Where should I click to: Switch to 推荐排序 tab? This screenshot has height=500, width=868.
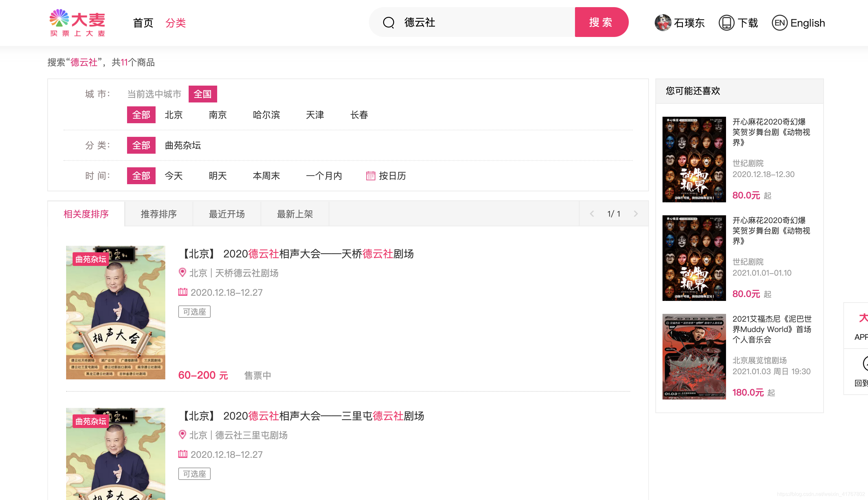(x=158, y=214)
